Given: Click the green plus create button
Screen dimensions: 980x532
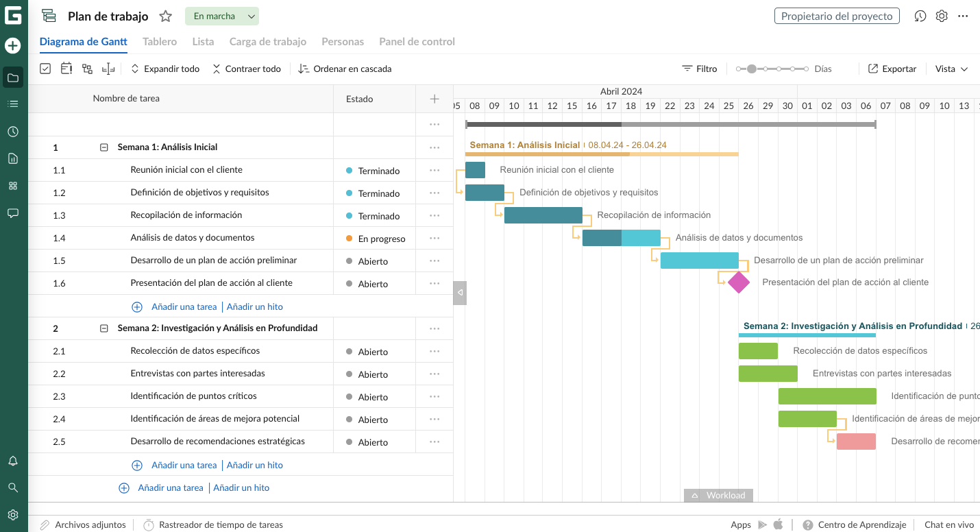Looking at the screenshot, I should pos(13,46).
